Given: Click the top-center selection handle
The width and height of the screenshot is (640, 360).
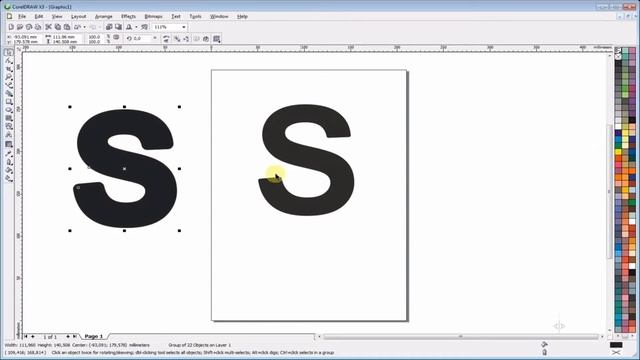Looking at the screenshot, I should (x=124, y=107).
